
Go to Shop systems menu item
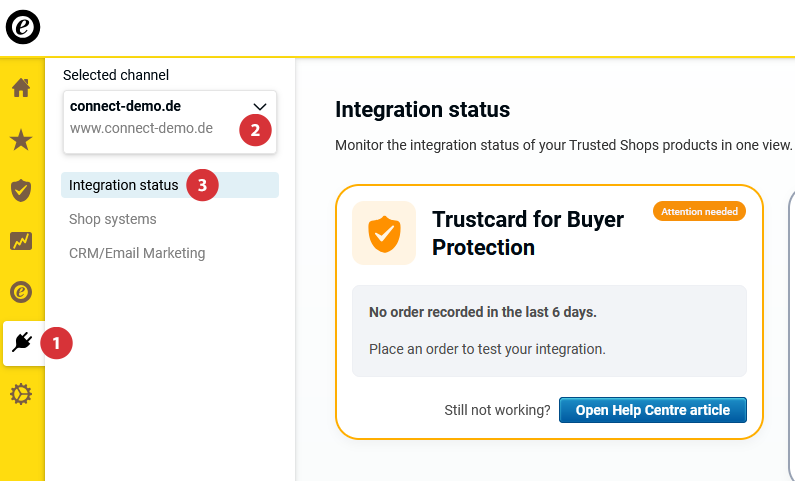click(113, 219)
